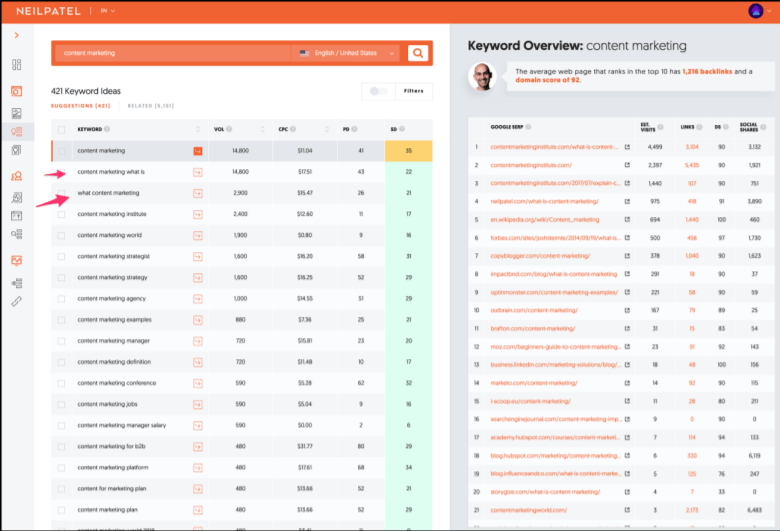
Task: Tick the select-all checkbox in keyword header
Action: point(61,130)
